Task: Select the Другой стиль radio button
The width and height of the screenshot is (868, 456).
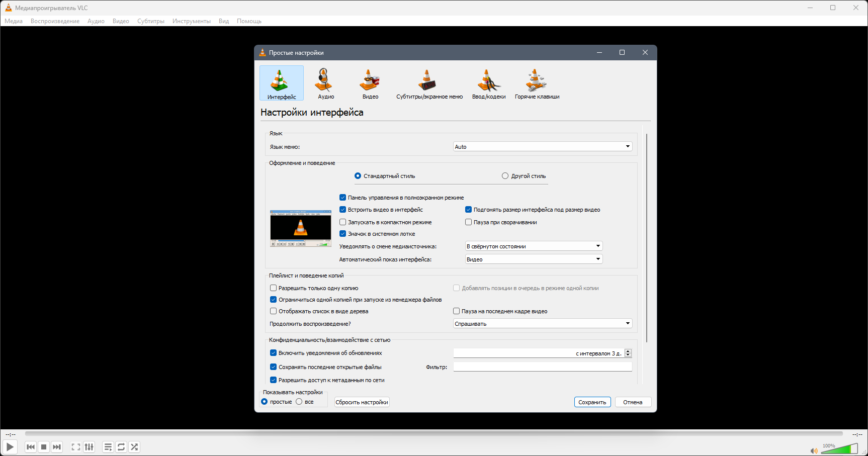Action: (505, 176)
